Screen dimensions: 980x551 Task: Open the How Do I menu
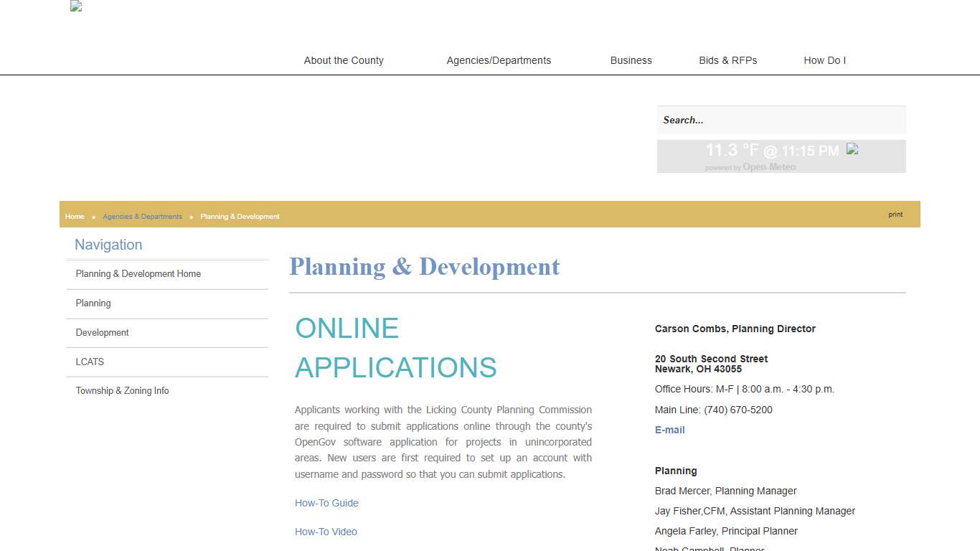click(x=824, y=60)
